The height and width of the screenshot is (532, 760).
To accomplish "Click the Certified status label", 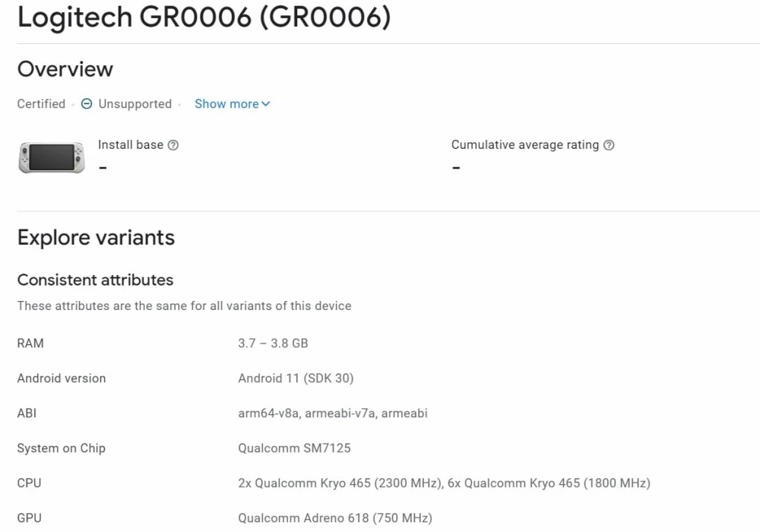I will pyautogui.click(x=41, y=104).
